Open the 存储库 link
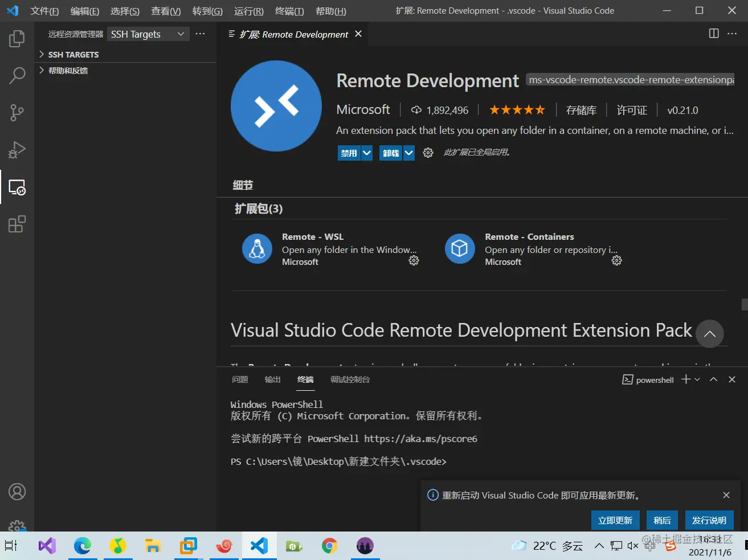Image resolution: width=748 pixels, height=560 pixels. 581,110
